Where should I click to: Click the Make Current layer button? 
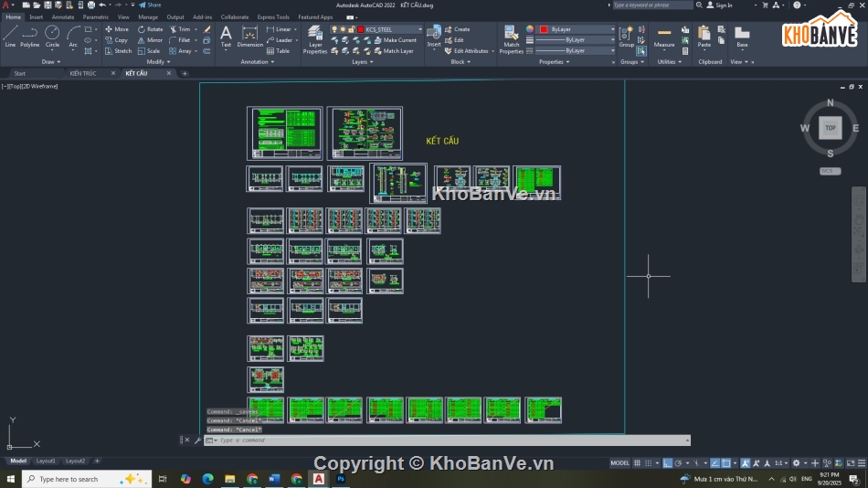click(395, 40)
